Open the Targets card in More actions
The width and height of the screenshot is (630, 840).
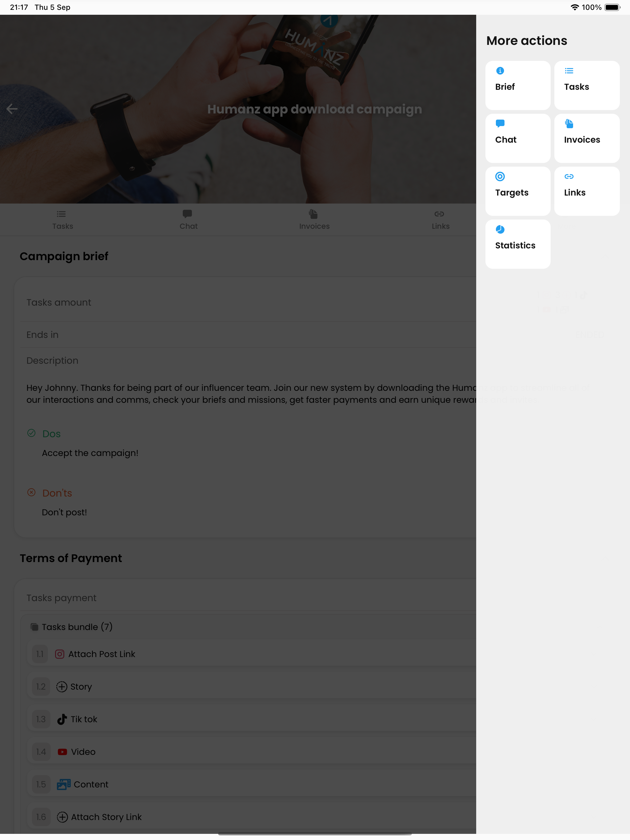[517, 191]
